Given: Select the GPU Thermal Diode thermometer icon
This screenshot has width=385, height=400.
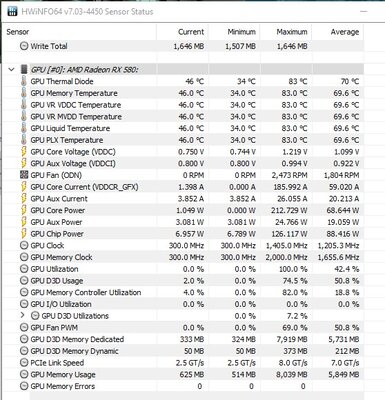Looking at the screenshot, I should (x=24, y=81).
